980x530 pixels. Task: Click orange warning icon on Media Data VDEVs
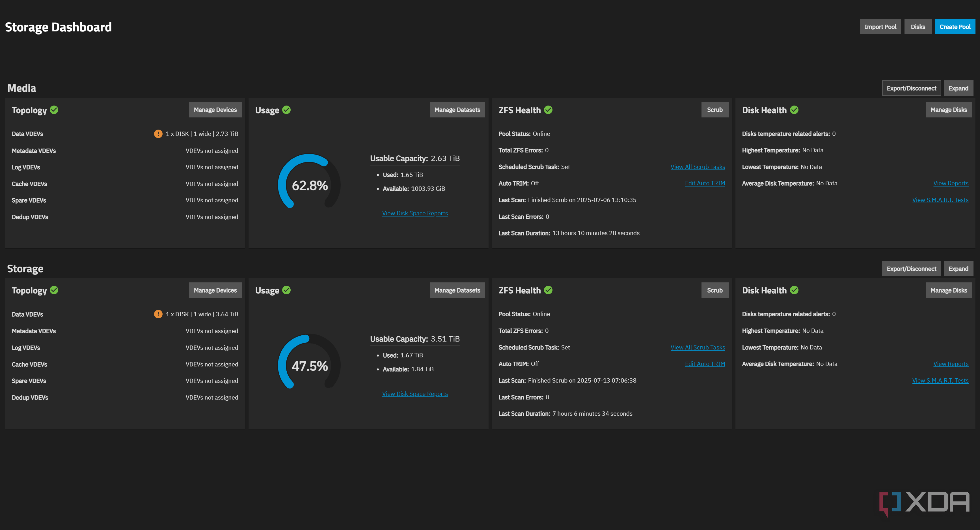click(158, 134)
